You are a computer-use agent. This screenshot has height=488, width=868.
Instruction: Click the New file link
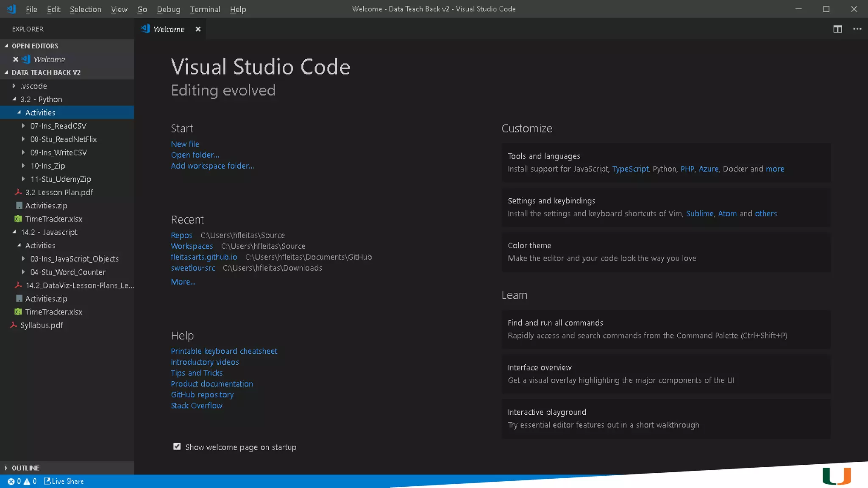point(185,144)
